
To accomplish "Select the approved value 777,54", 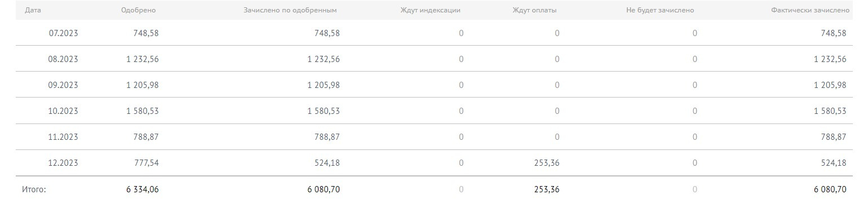I will coord(146,162).
